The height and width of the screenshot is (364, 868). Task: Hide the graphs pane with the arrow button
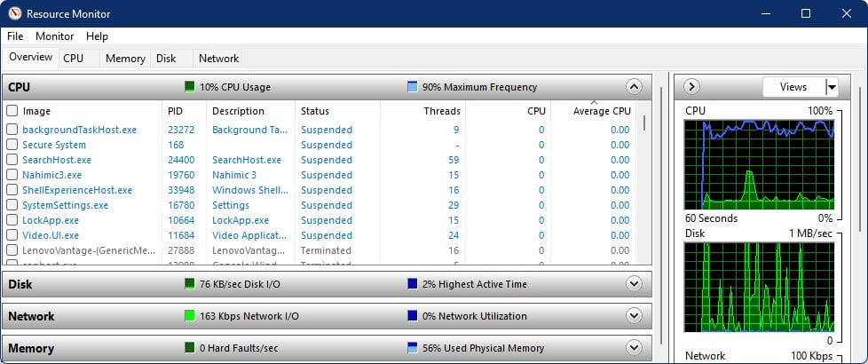click(x=693, y=87)
